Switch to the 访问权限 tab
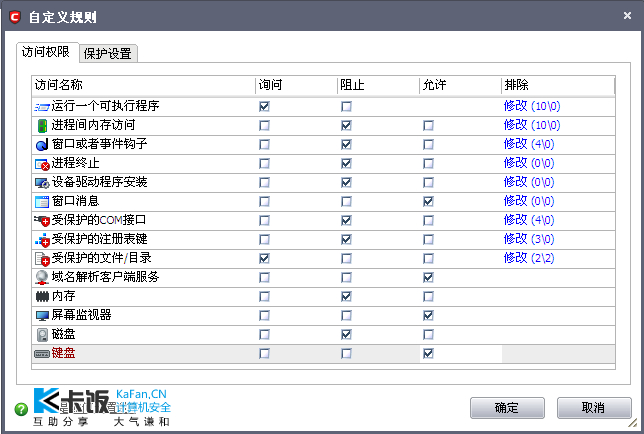The height and width of the screenshot is (434, 644). pyautogui.click(x=46, y=52)
